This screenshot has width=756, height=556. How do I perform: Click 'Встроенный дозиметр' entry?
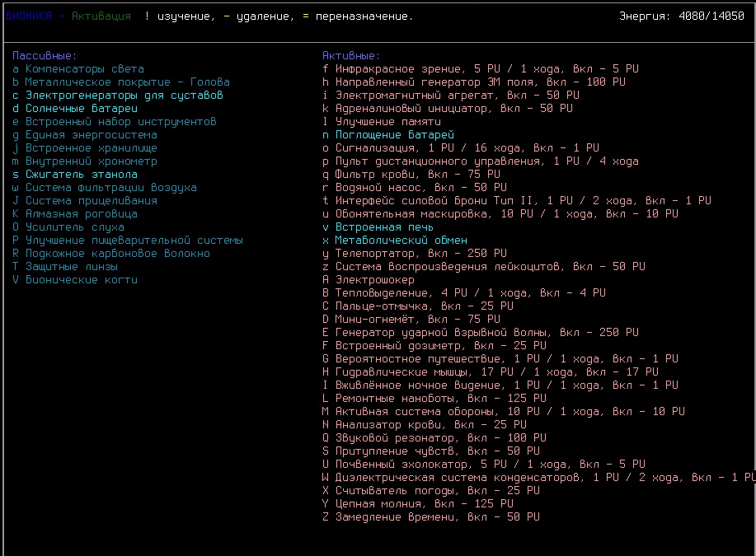tap(434, 345)
